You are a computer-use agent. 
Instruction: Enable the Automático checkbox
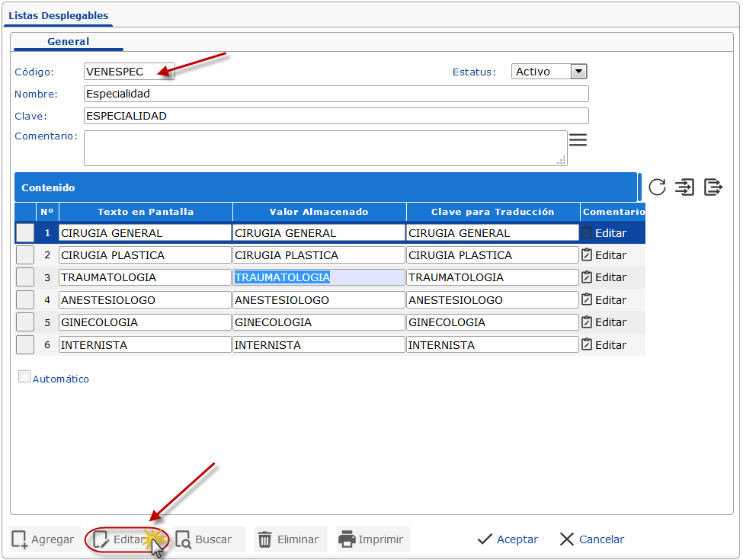[x=24, y=376]
